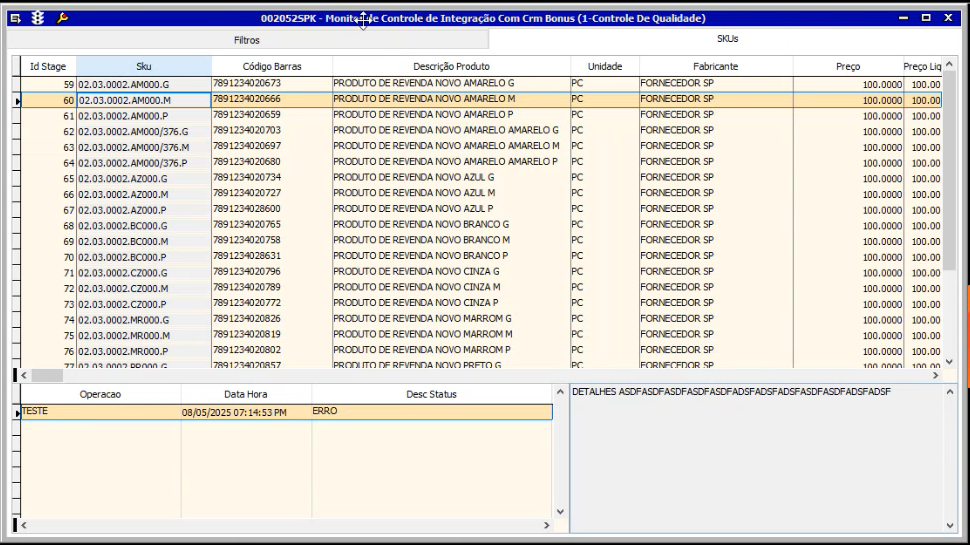970x545 pixels.
Task: Click the Fabricante column header
Action: [715, 66]
